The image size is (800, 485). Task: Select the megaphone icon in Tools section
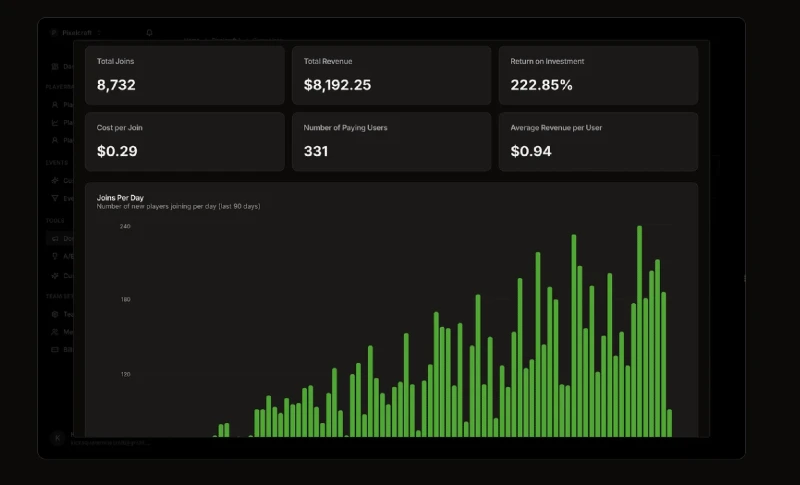pos(55,239)
